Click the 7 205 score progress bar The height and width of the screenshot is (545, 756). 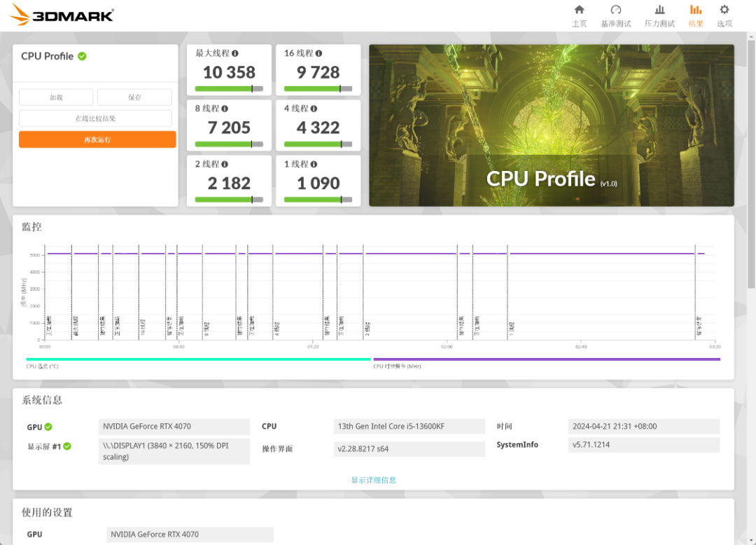coord(229,144)
